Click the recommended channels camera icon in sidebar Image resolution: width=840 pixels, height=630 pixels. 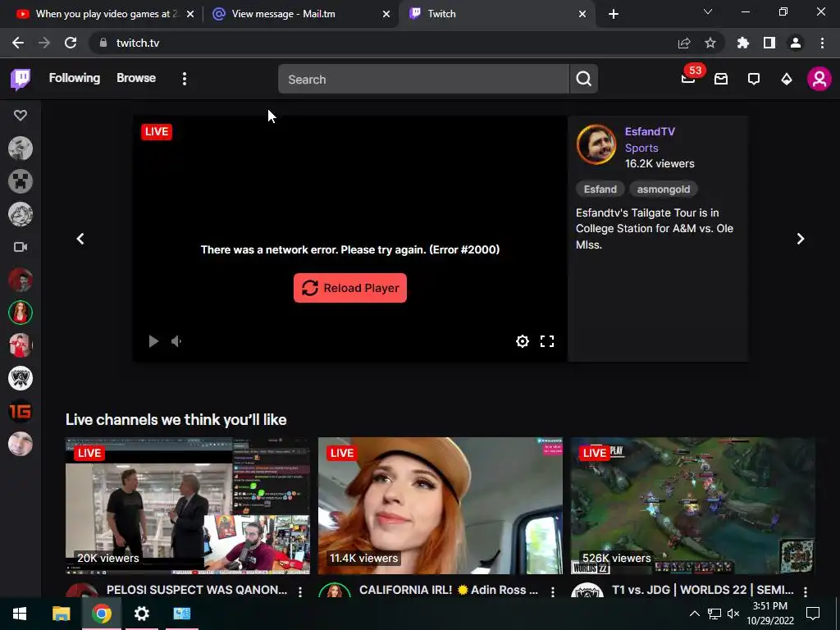[21, 247]
